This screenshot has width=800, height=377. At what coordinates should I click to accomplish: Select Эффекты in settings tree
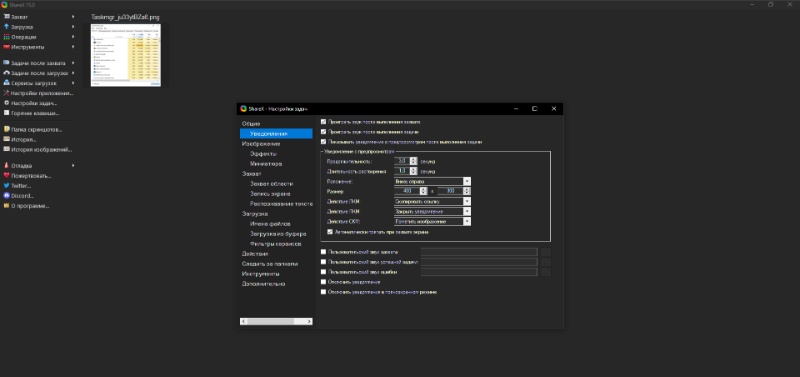[263, 154]
